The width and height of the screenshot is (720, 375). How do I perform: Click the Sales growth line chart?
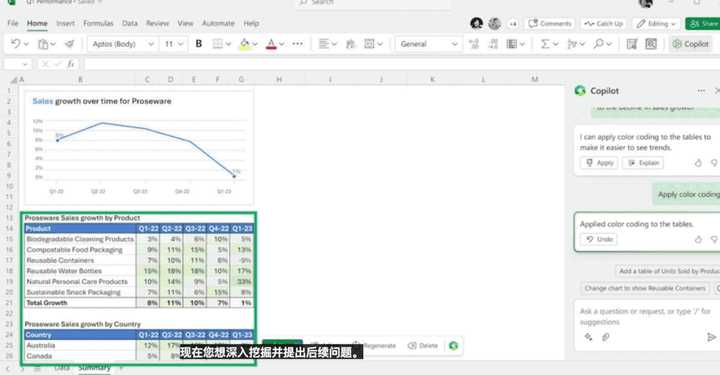click(x=139, y=148)
